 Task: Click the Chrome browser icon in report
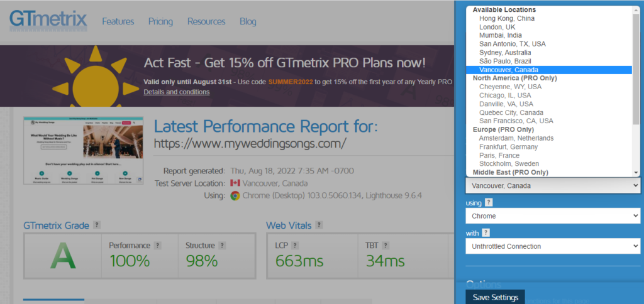(235, 196)
